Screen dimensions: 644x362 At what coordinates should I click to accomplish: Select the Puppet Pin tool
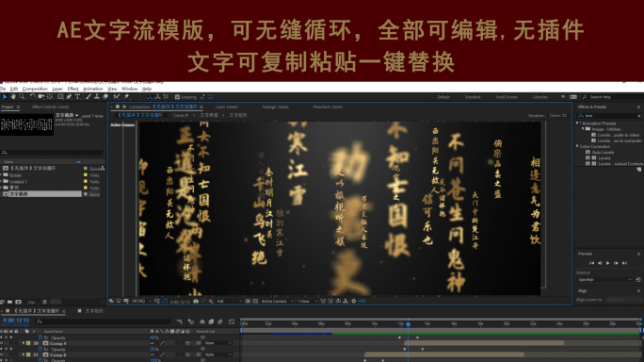126,97
